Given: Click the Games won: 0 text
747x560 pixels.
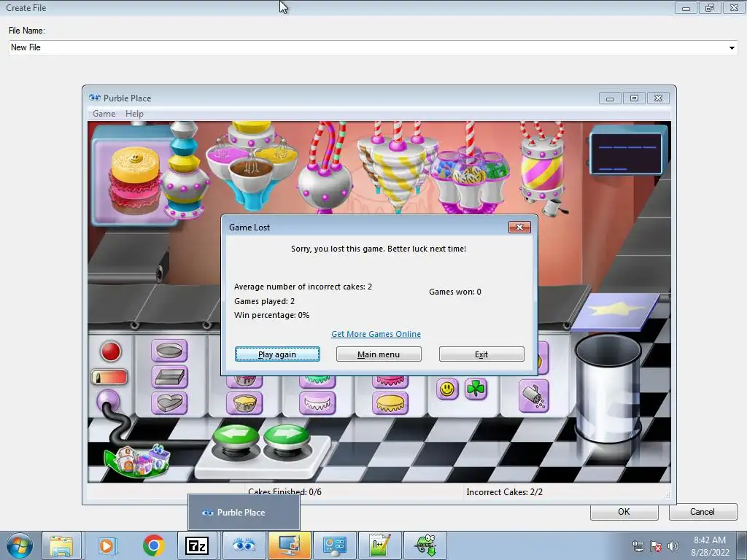Looking at the screenshot, I should click(x=455, y=292).
